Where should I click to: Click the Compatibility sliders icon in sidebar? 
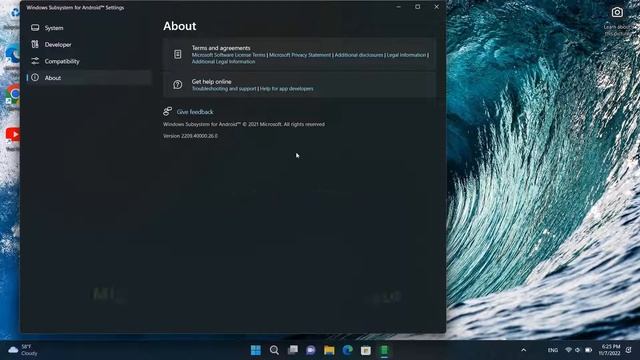[x=35, y=61]
